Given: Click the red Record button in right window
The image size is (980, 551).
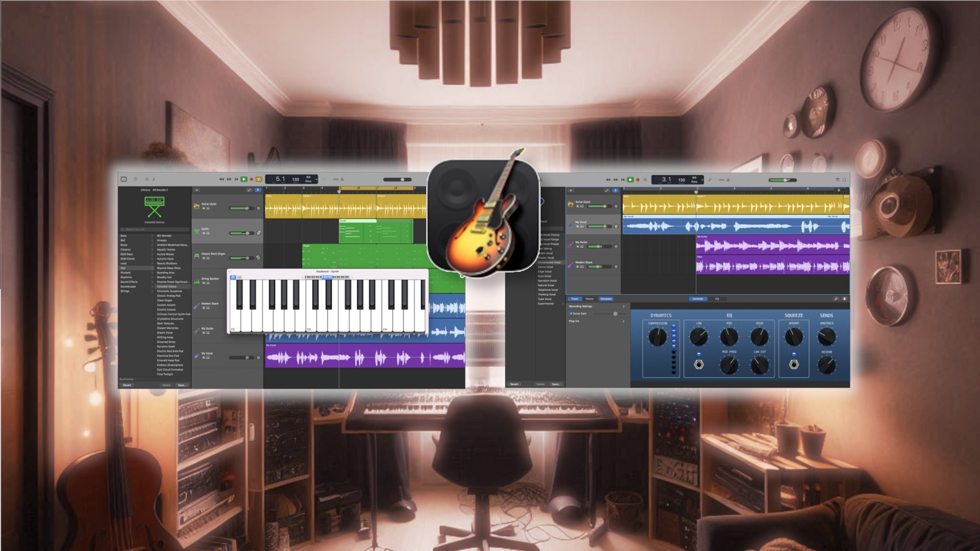Looking at the screenshot, I should click(x=638, y=180).
